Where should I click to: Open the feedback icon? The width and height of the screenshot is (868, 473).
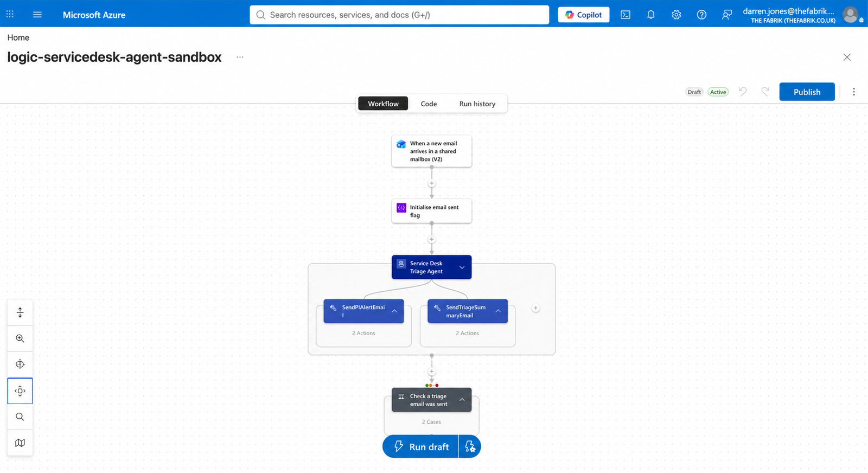pyautogui.click(x=727, y=15)
